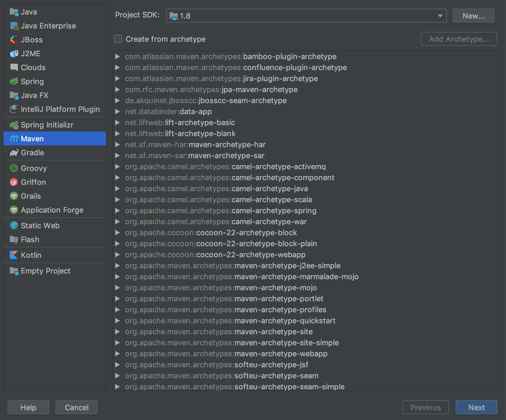
Task: Click the Groovy 'G' icon
Action: 14,168
